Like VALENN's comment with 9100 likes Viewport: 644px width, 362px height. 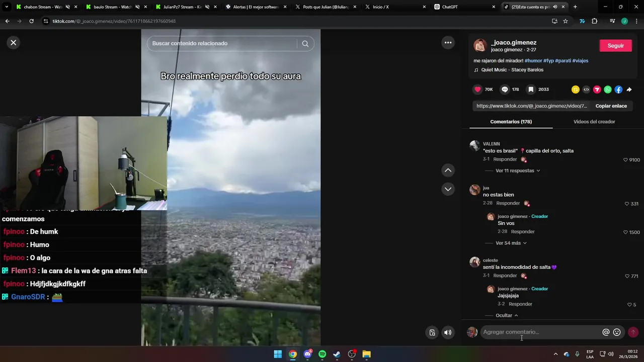click(625, 160)
